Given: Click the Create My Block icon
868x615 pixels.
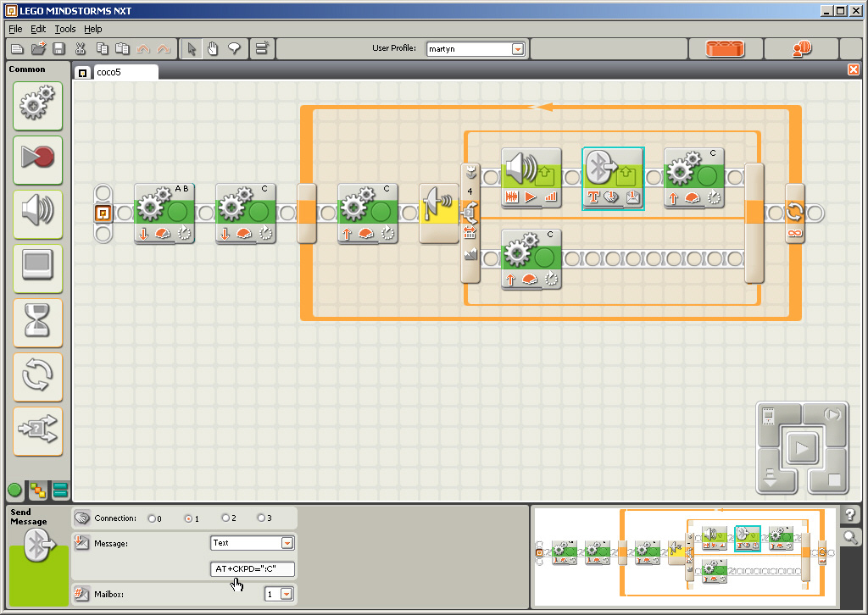Looking at the screenshot, I should (x=262, y=48).
